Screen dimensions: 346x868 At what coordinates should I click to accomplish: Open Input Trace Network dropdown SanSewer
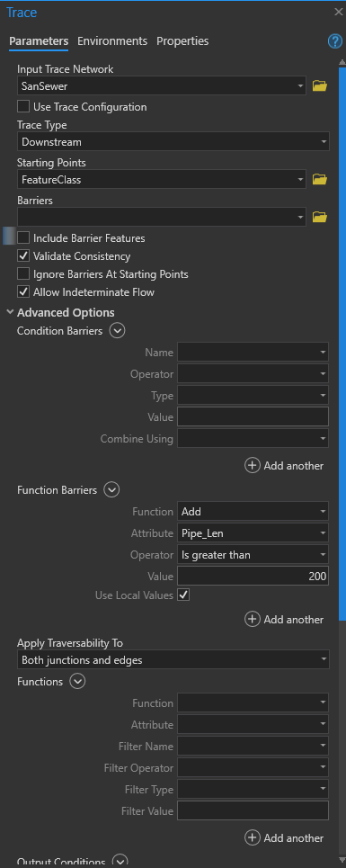162,85
